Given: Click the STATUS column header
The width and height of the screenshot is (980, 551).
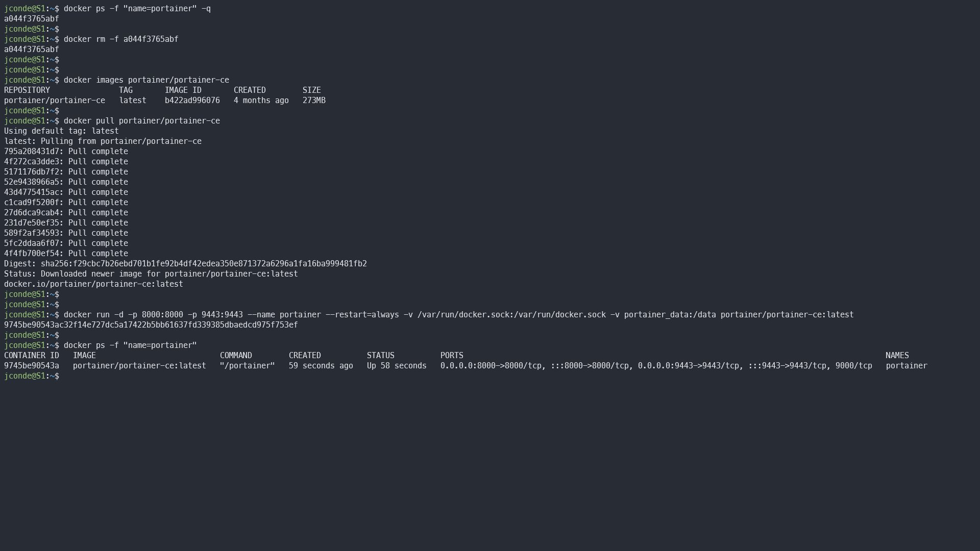Looking at the screenshot, I should [x=380, y=356].
